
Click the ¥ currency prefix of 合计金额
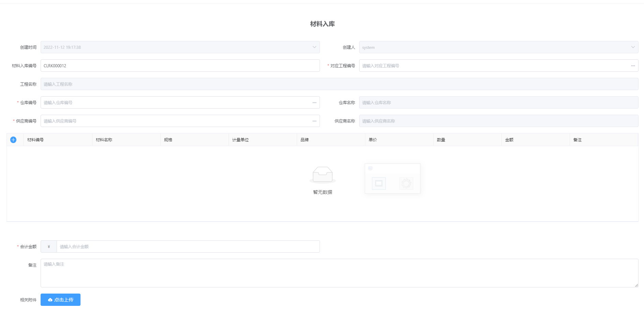pyautogui.click(x=49, y=246)
